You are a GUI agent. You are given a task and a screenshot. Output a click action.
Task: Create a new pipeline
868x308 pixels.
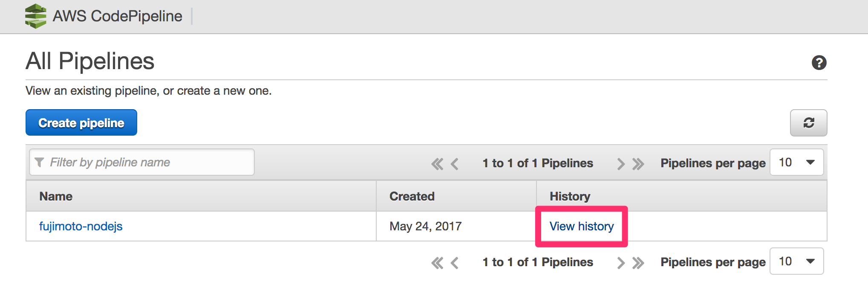pos(81,122)
